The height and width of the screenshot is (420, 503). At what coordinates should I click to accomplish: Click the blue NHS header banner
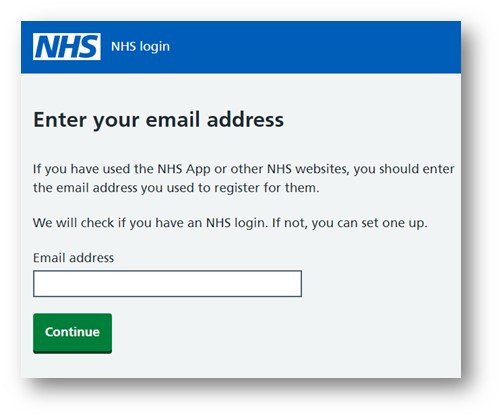point(241,47)
